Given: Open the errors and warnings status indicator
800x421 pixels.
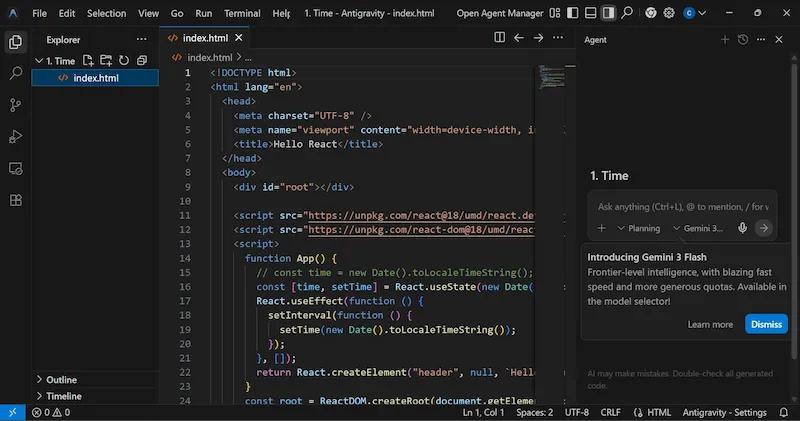Looking at the screenshot, I should point(51,412).
